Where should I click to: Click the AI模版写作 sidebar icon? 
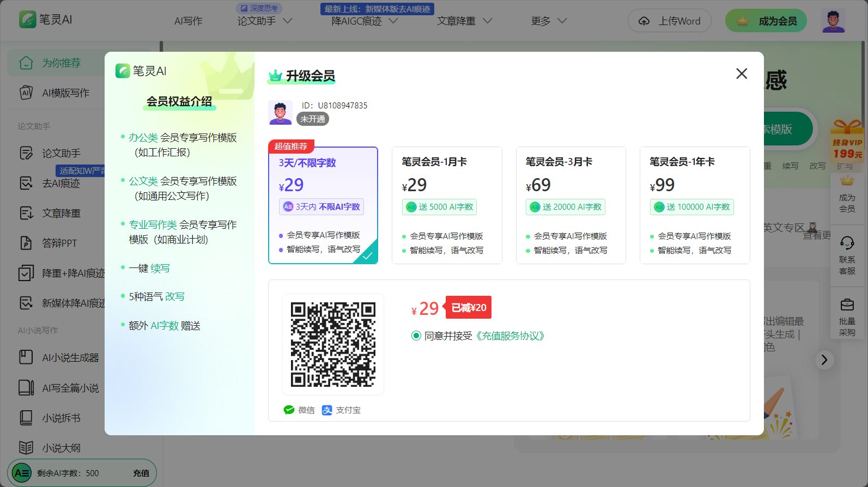pyautogui.click(x=26, y=93)
